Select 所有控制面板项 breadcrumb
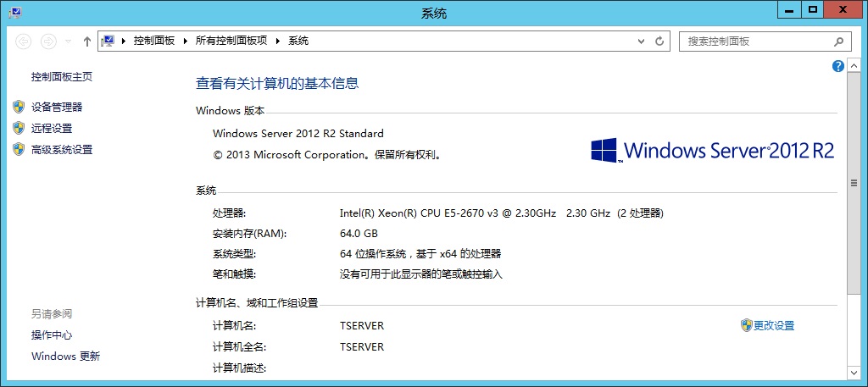This screenshot has height=387, width=868. pyautogui.click(x=231, y=41)
